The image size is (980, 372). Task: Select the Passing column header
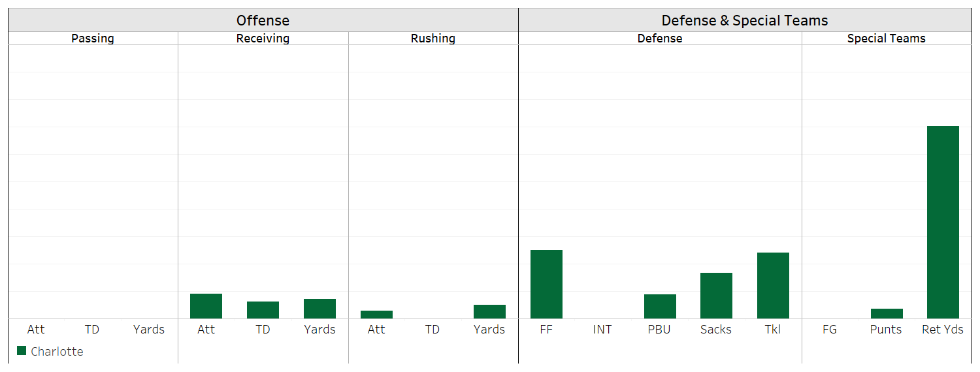point(93,39)
